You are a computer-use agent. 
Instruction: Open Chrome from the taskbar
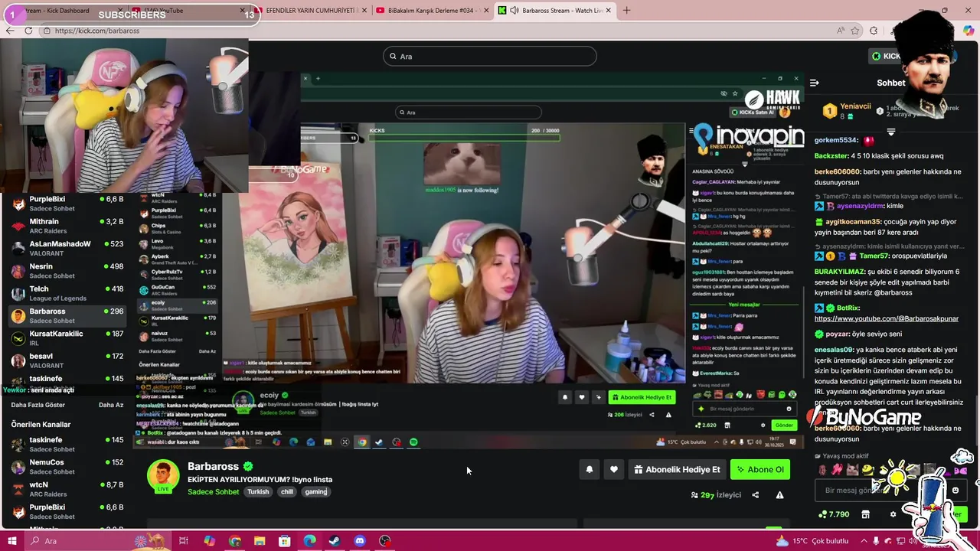pyautogui.click(x=234, y=541)
